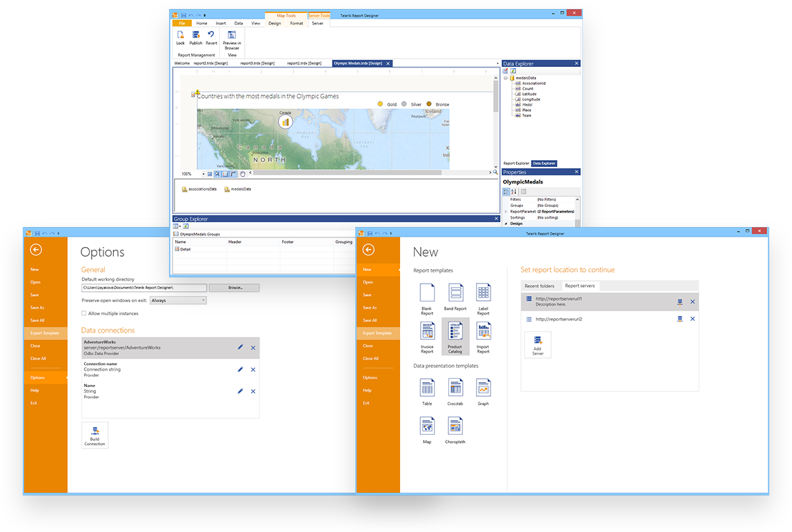This screenshot has width=792, height=532.
Task: Click the designer horizontal scrollbar
Action: click(x=348, y=173)
